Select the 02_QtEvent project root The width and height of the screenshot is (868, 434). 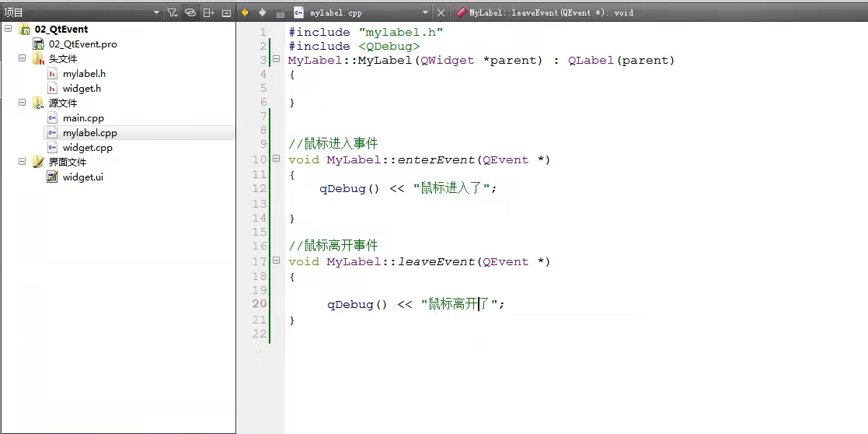[x=61, y=30]
